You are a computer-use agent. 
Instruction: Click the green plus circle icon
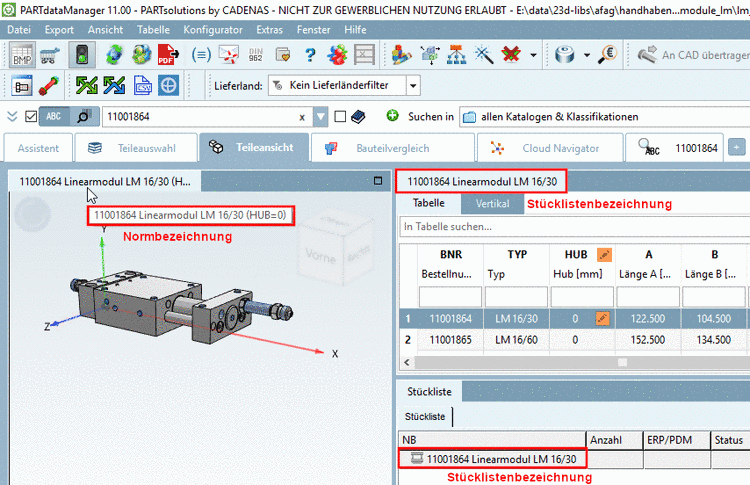pyautogui.click(x=392, y=115)
